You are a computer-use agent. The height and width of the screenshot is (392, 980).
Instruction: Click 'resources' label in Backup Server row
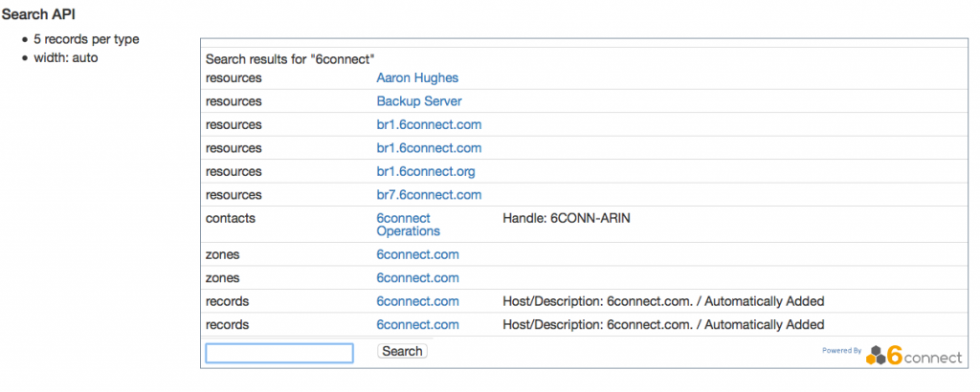[x=234, y=101]
